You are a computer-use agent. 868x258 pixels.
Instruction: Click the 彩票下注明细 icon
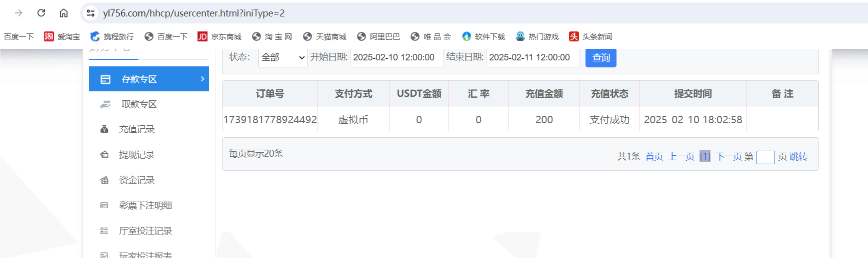[104, 205]
